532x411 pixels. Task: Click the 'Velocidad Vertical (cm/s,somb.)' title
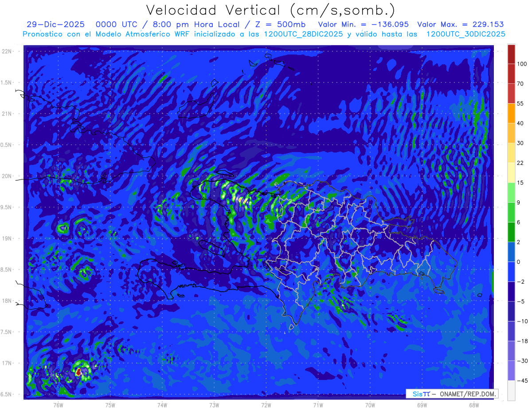270,10
